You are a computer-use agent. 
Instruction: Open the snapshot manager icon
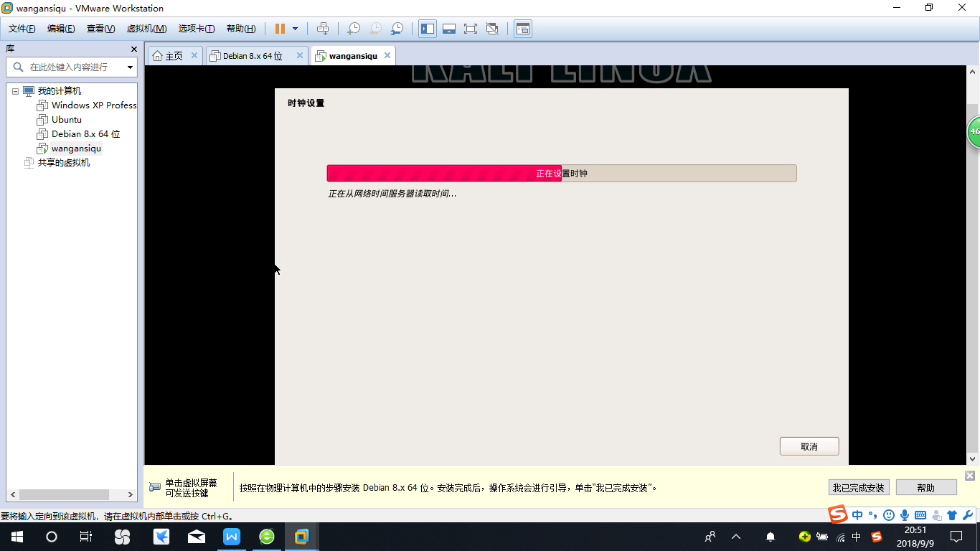pos(397,29)
